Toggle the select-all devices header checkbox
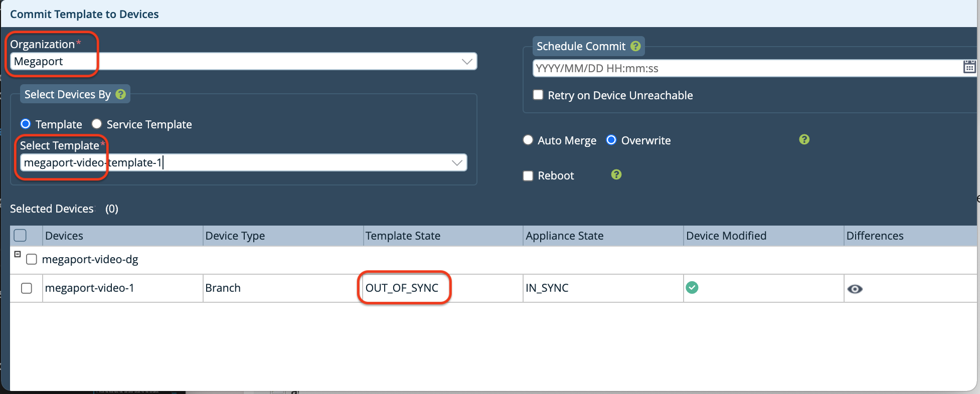This screenshot has height=394, width=980. 20,236
